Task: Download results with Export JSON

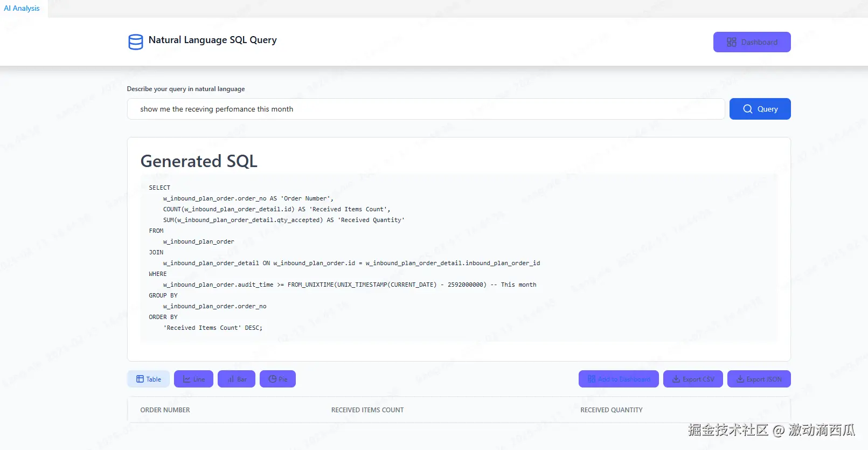Action: [x=759, y=379]
